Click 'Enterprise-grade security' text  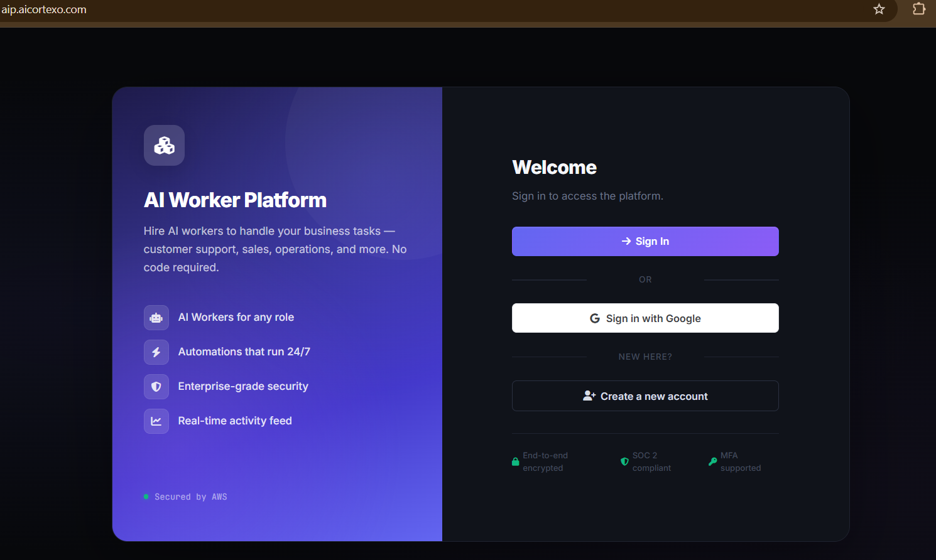[243, 386]
